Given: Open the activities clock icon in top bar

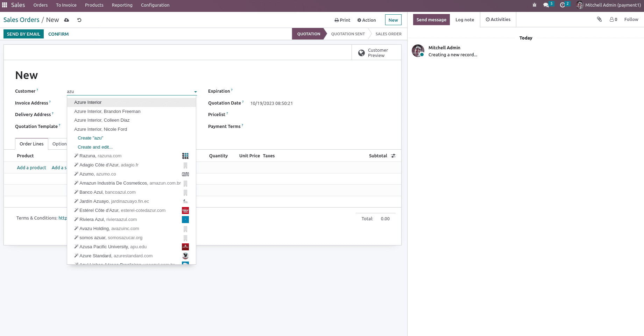Looking at the screenshot, I should [562, 5].
